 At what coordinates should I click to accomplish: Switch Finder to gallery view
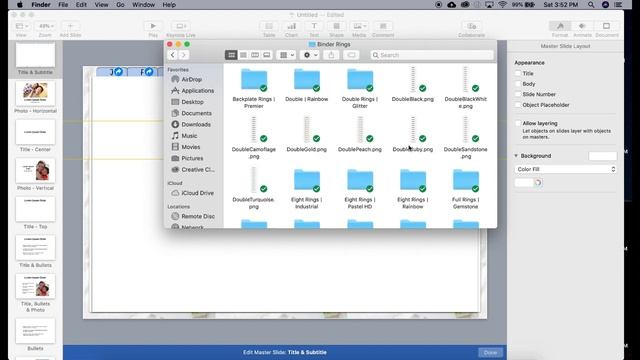[267, 55]
